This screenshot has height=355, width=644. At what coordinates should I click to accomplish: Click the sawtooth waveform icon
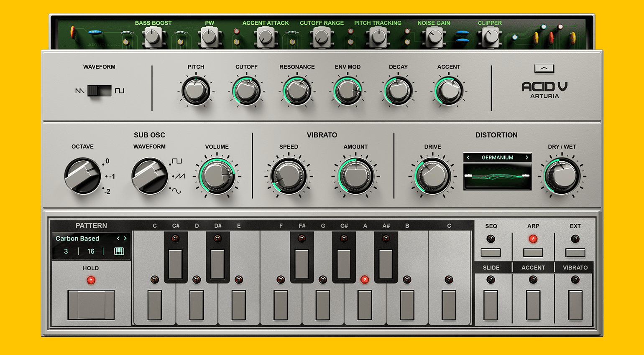click(x=79, y=91)
